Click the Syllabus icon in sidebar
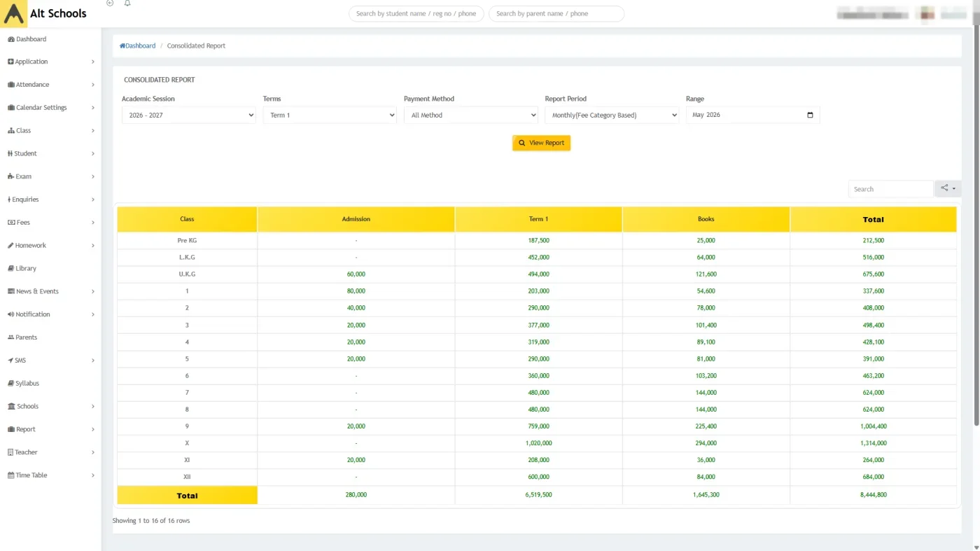 [10, 383]
